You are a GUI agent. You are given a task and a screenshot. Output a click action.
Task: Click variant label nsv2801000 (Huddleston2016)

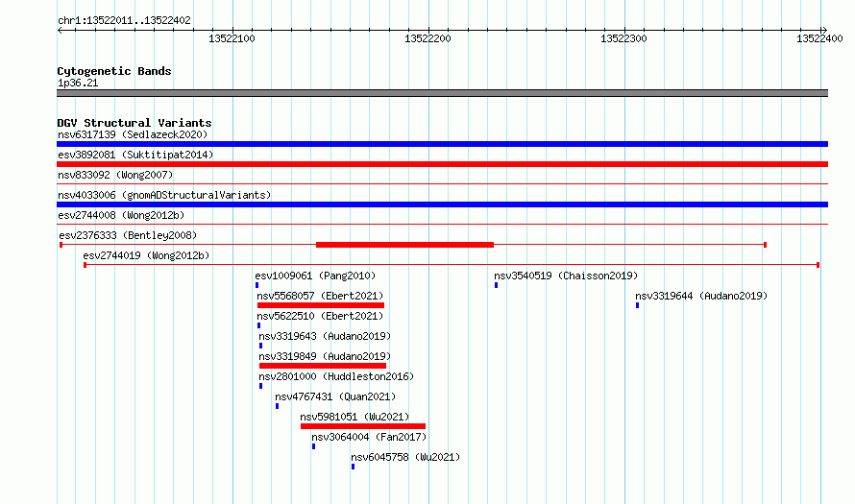pos(336,376)
